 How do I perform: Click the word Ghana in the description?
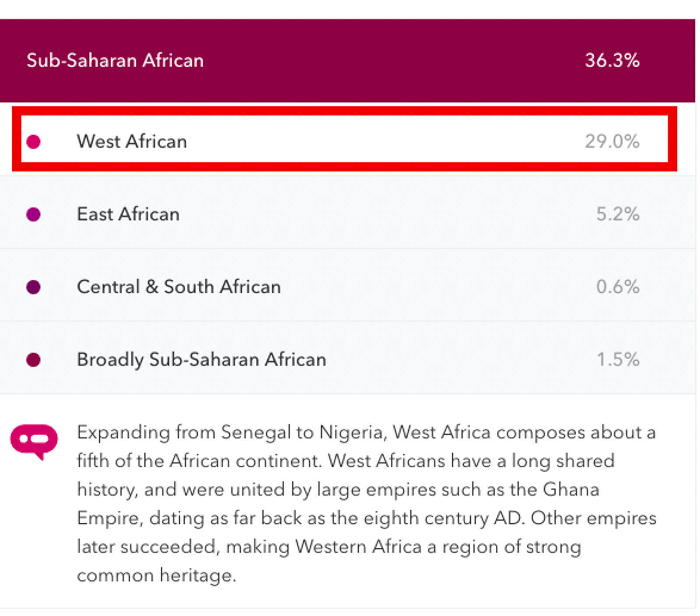570,490
